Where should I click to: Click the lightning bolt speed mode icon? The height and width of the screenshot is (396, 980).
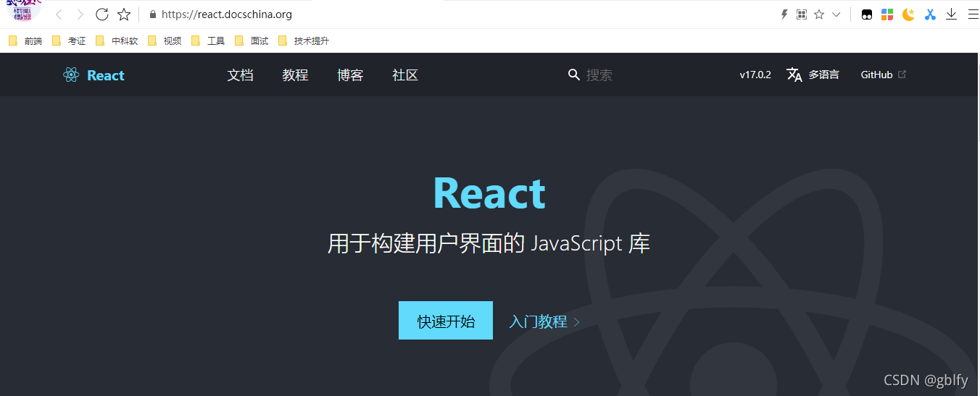pos(784,14)
